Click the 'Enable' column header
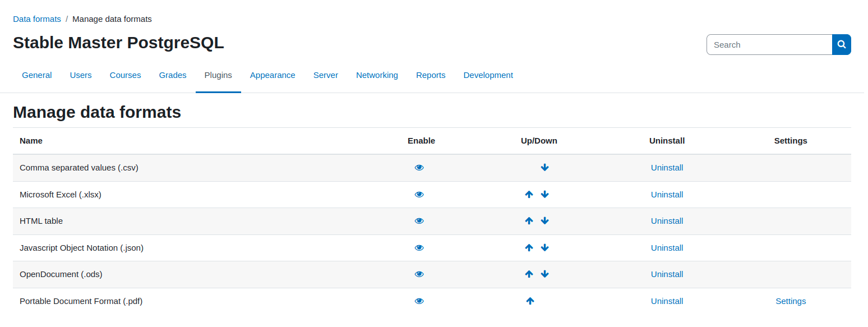 click(x=422, y=141)
